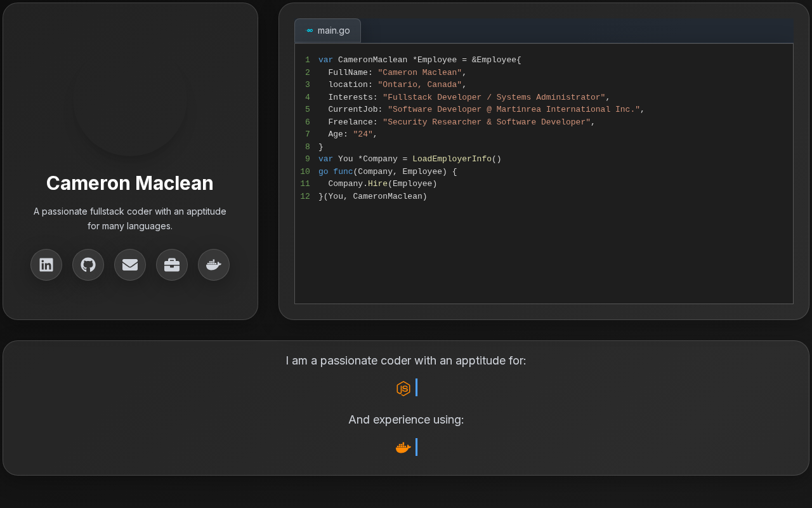Viewport: 812px width, 508px height.
Task: Click "I am a passionate coder" heading
Action: coord(406,361)
